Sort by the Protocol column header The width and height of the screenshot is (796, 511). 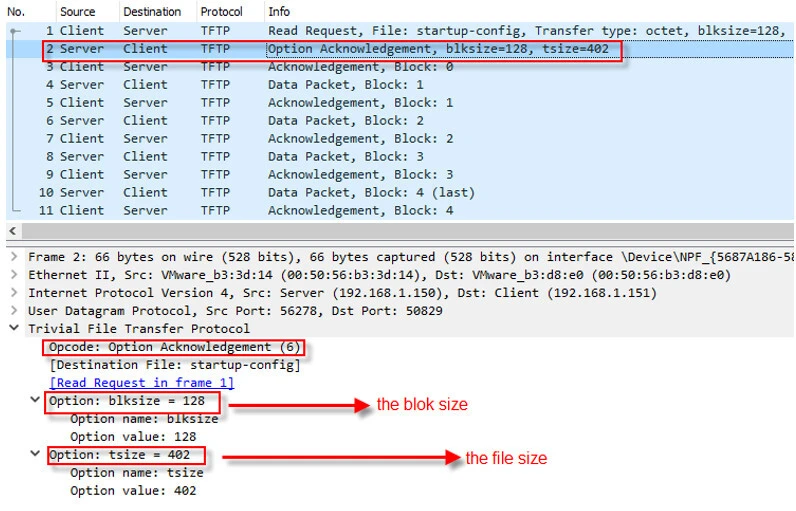coord(221,12)
